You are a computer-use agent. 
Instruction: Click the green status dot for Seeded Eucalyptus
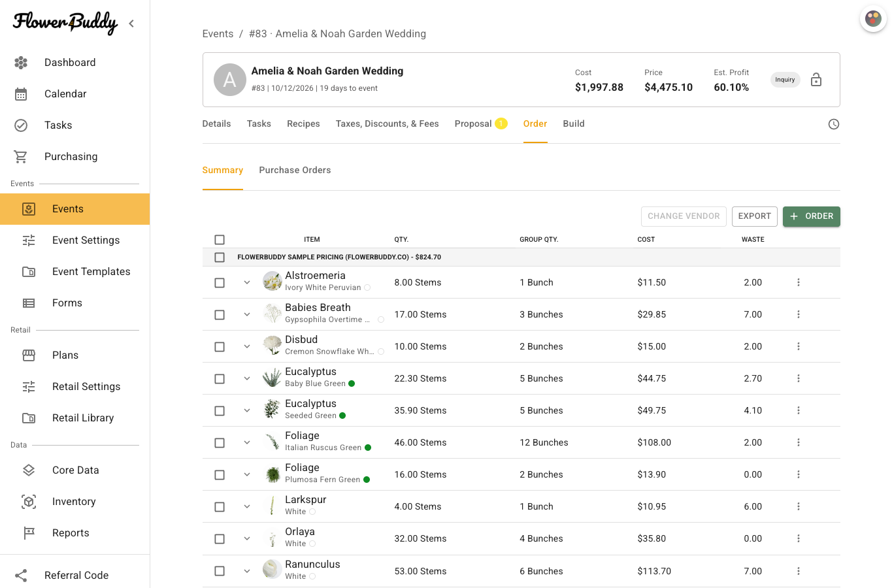pos(342,416)
